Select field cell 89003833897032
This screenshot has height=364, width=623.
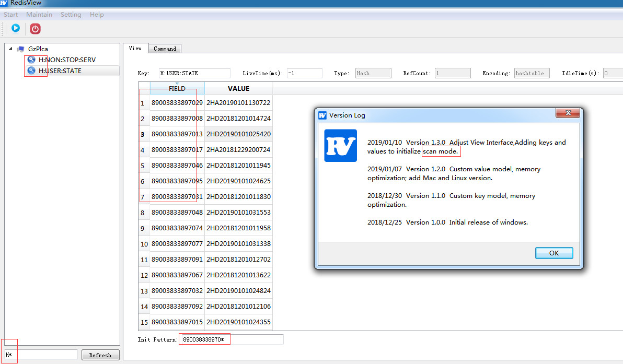pos(177,290)
